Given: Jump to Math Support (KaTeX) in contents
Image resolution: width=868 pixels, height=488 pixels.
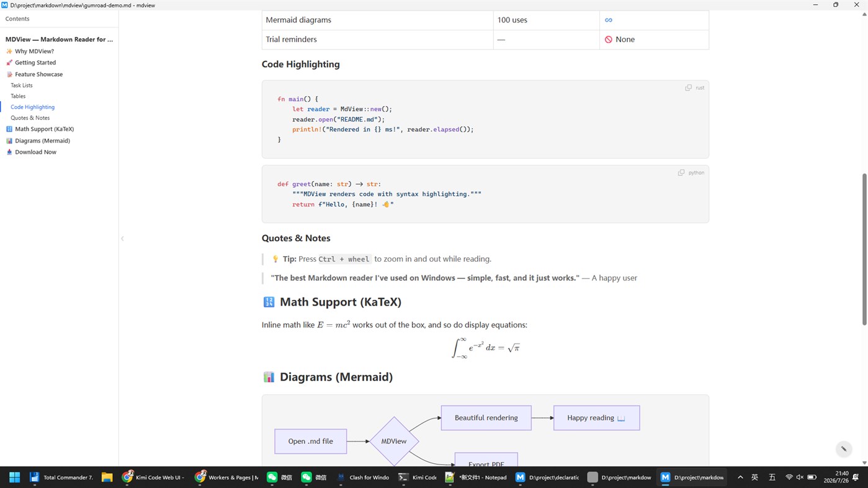Looking at the screenshot, I should click(44, 129).
